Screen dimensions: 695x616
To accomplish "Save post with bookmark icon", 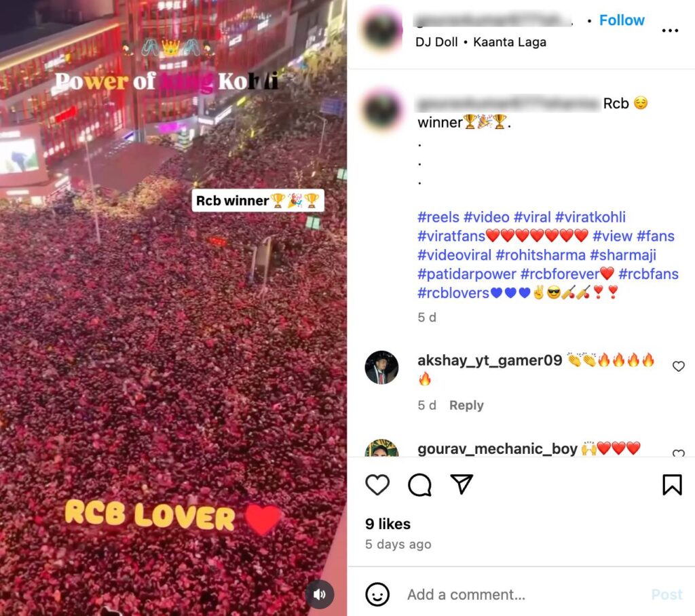I will tap(672, 485).
